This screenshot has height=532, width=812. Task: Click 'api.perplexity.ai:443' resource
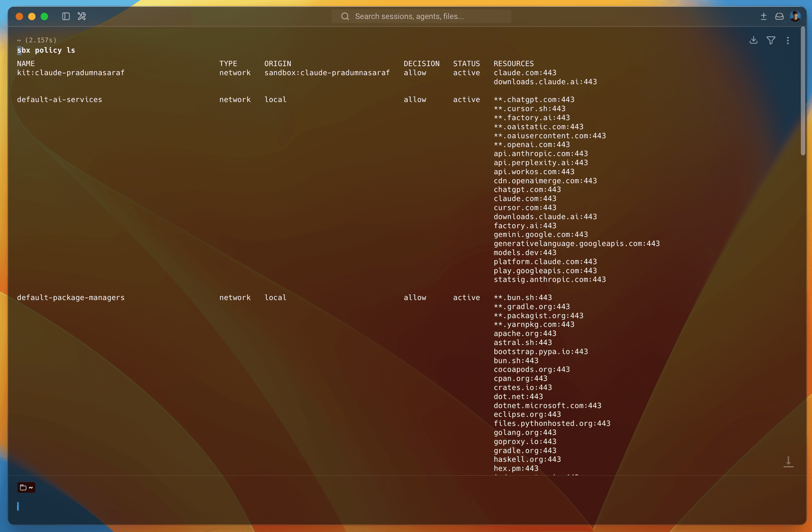[540, 162]
